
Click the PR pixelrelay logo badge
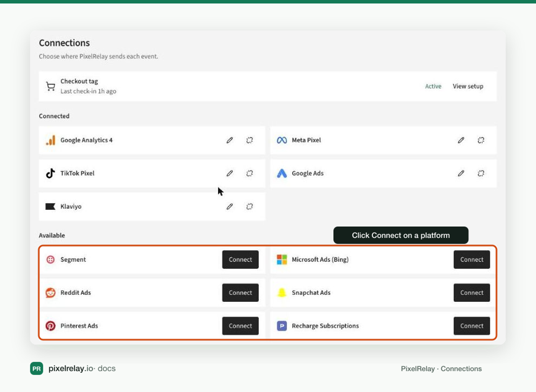37,368
